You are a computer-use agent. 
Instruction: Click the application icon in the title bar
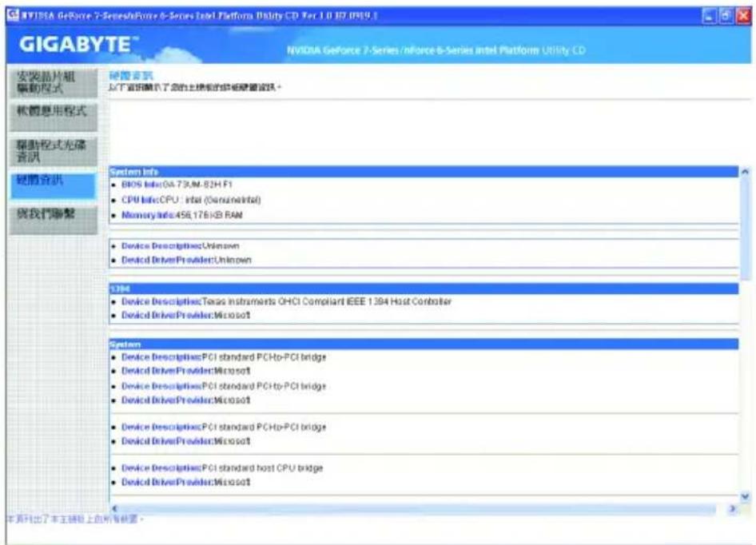point(13,15)
